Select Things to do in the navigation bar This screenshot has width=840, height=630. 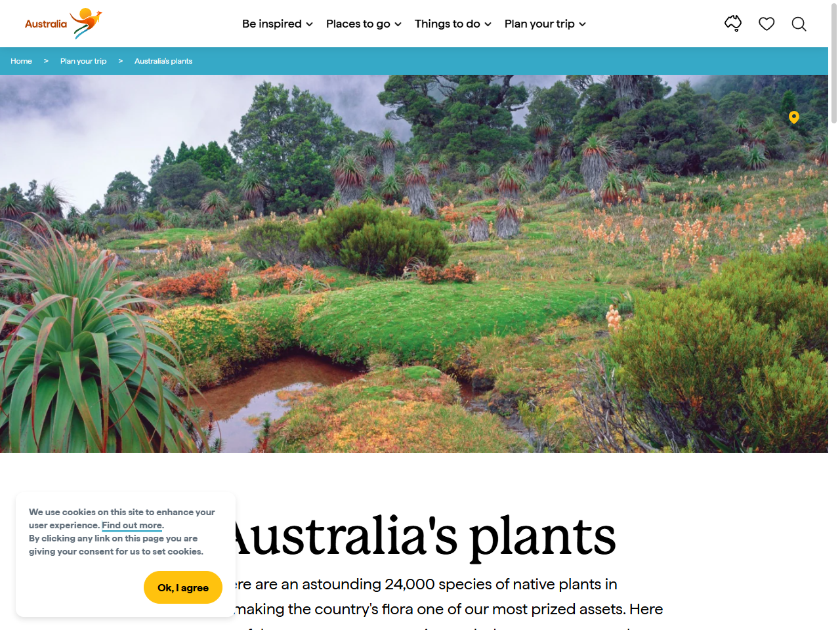tap(447, 24)
